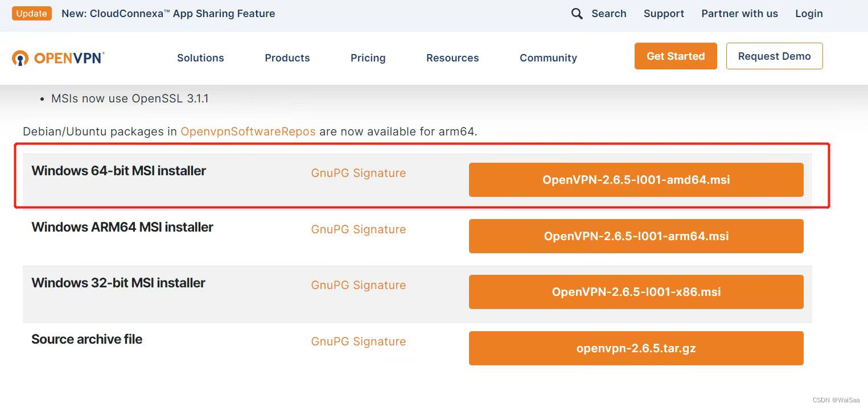Viewport: 868px width, 408px height.
Task: Open the OpenVPN logo home link
Action: click(x=58, y=58)
